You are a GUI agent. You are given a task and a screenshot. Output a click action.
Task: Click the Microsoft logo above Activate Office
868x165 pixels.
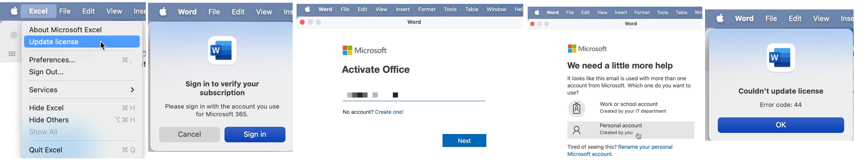point(365,50)
